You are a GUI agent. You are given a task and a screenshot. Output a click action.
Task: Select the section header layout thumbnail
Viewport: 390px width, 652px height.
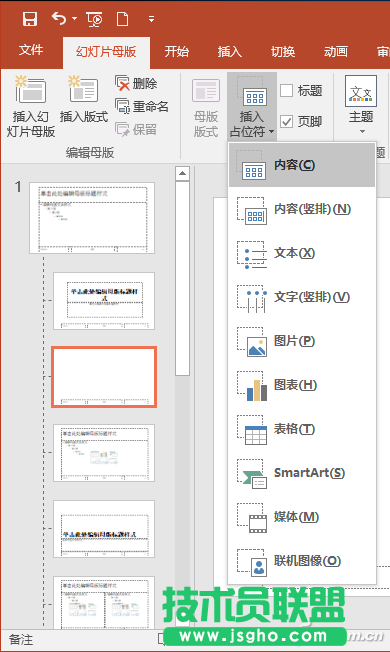click(104, 529)
